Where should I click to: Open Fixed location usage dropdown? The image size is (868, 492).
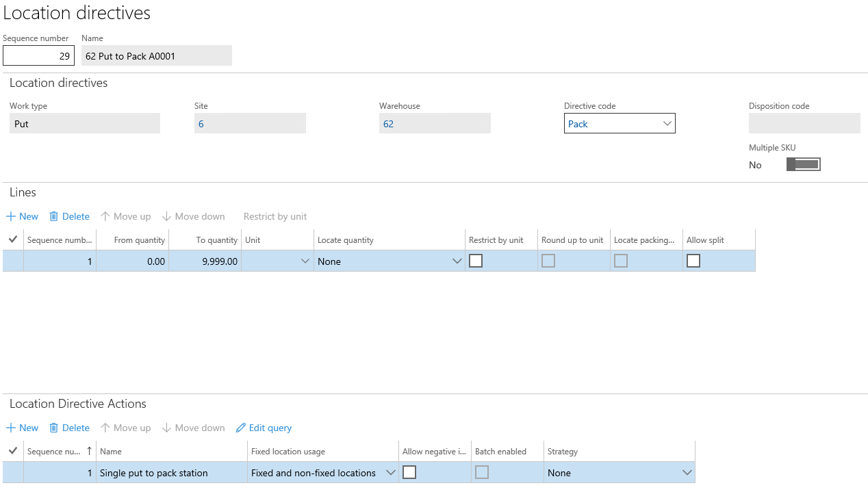coord(391,473)
